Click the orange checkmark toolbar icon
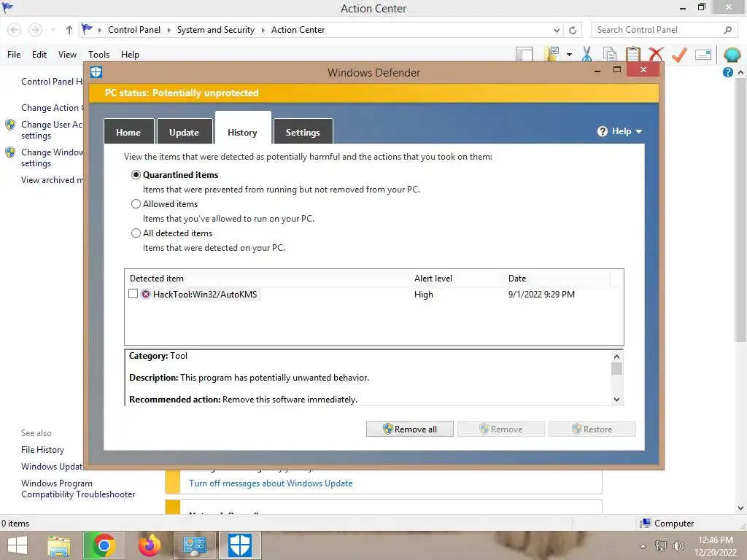This screenshot has height=560, width=747. point(679,54)
